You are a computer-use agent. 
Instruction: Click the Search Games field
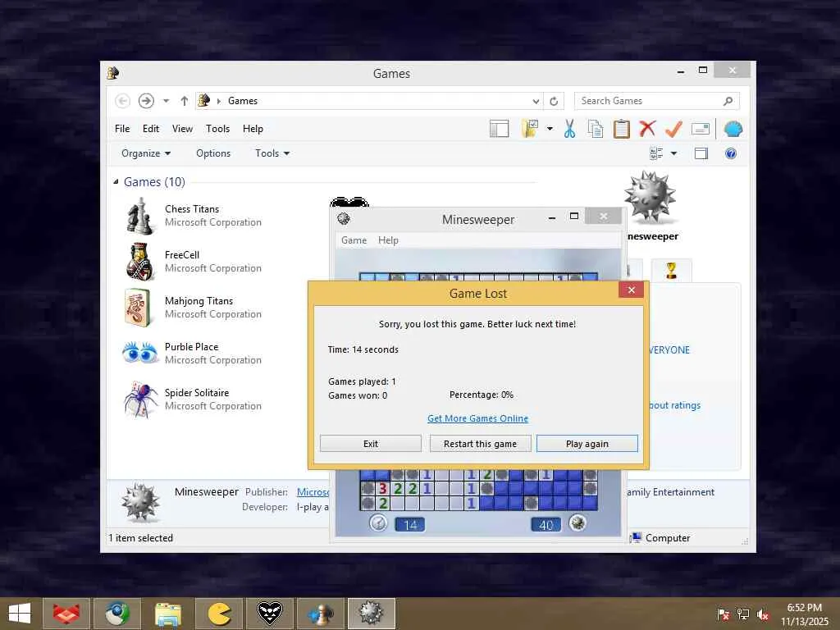tap(657, 101)
